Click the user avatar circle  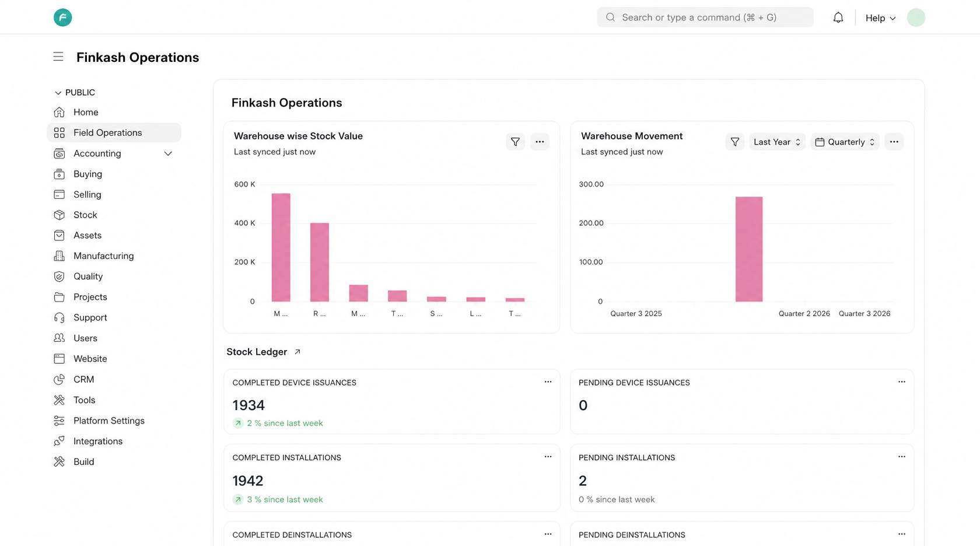click(916, 17)
